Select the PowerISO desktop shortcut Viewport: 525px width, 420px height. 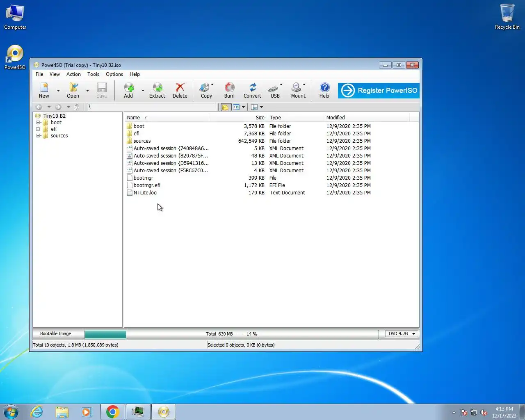tap(15, 57)
